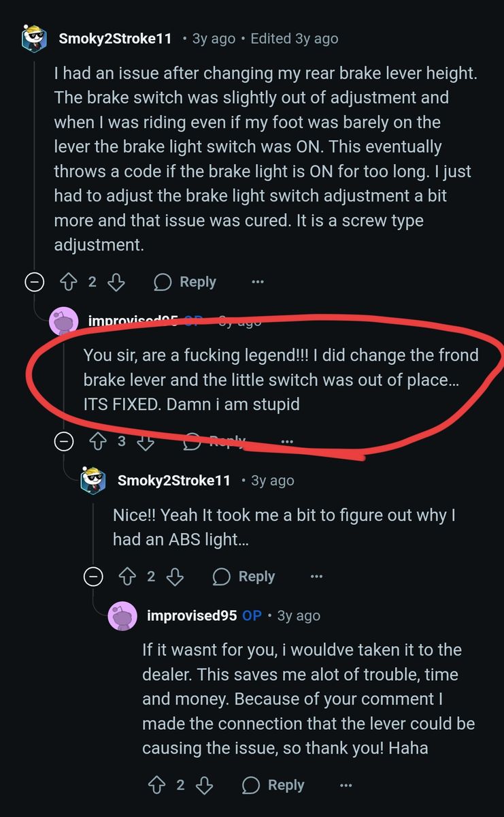The height and width of the screenshot is (817, 504).
Task: Collapse the top Smoky2Stroke11 comment thread
Action: 34,282
